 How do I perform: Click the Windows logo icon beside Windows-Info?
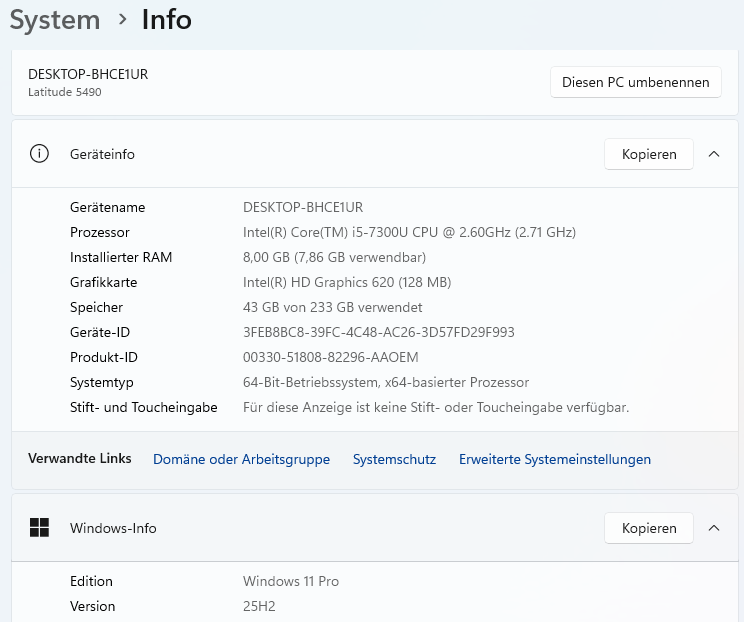point(39,528)
